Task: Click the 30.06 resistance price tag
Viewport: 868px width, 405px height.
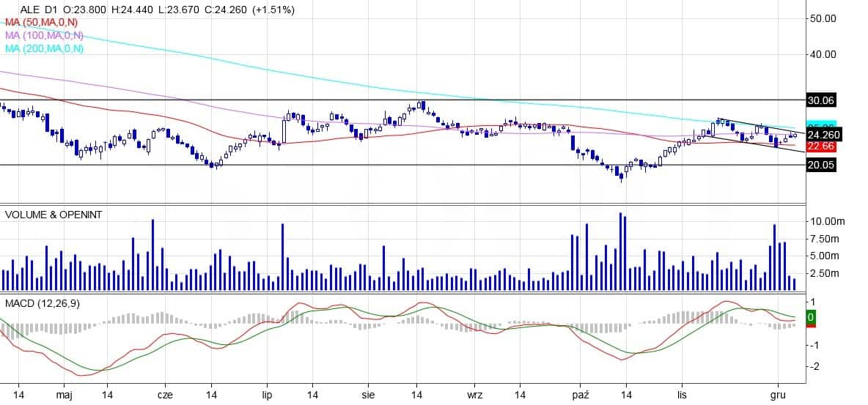Action: [821, 100]
